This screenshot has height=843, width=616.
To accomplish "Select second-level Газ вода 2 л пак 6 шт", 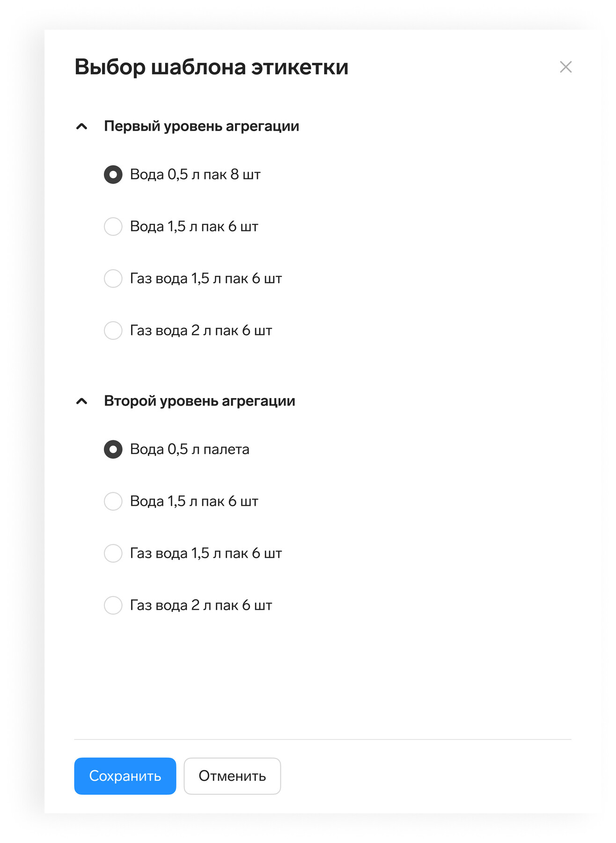I will click(x=113, y=606).
